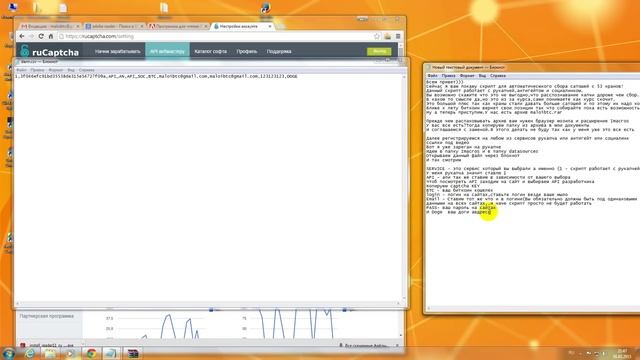640x360 pixels.
Task: Open 'Поддержка' in ruCaptcha navbar
Action: pos(279,51)
